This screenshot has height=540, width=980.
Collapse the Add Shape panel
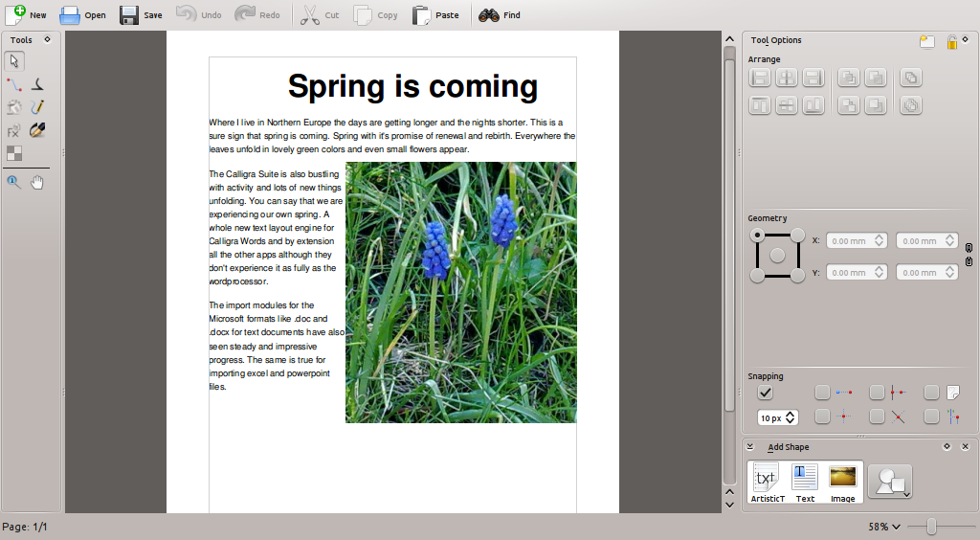pyautogui.click(x=750, y=447)
